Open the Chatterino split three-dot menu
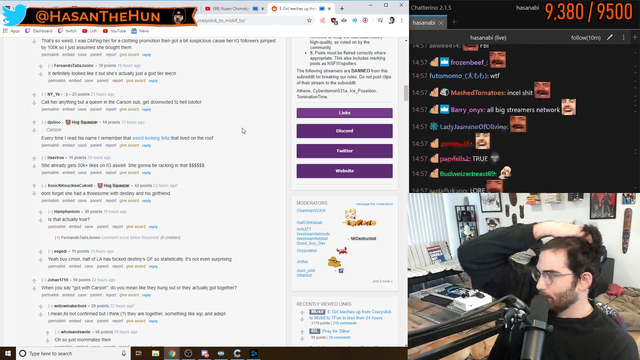This screenshot has height=360, width=640. [x=623, y=38]
